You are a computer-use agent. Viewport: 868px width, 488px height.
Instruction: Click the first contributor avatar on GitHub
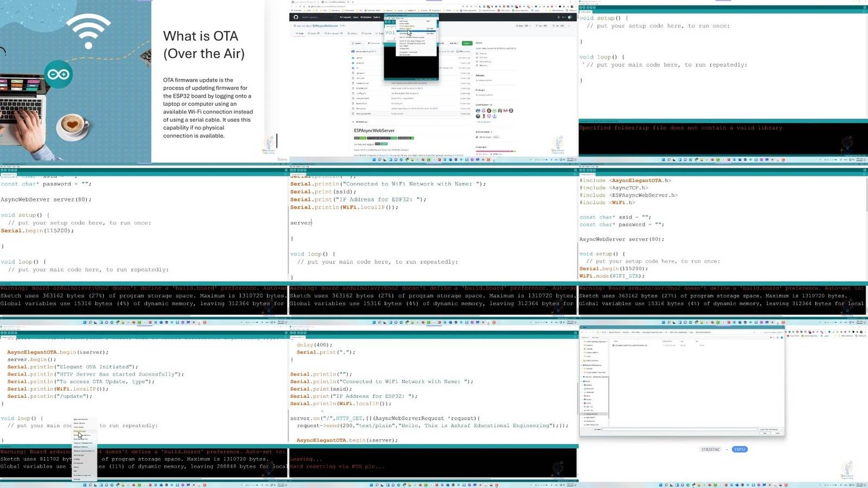point(478,111)
